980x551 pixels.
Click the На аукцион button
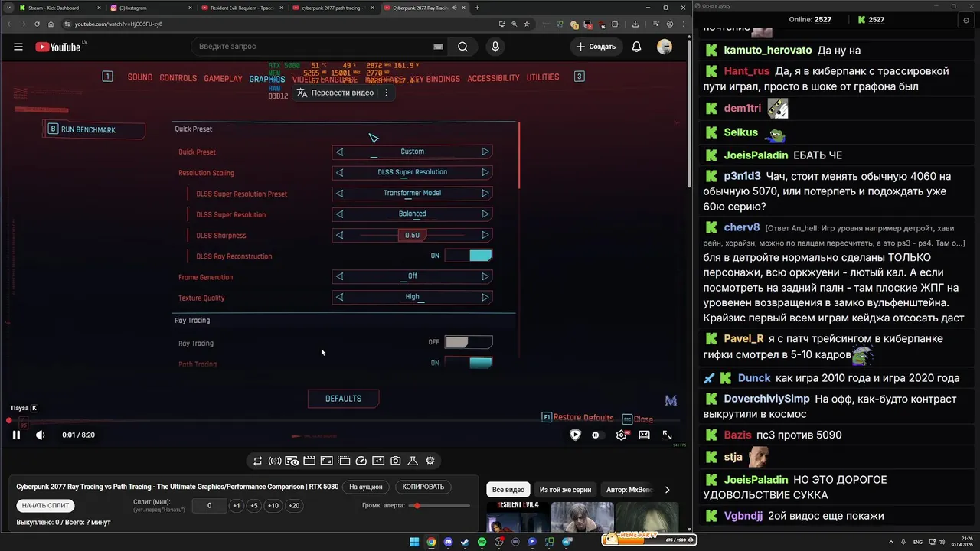click(366, 487)
